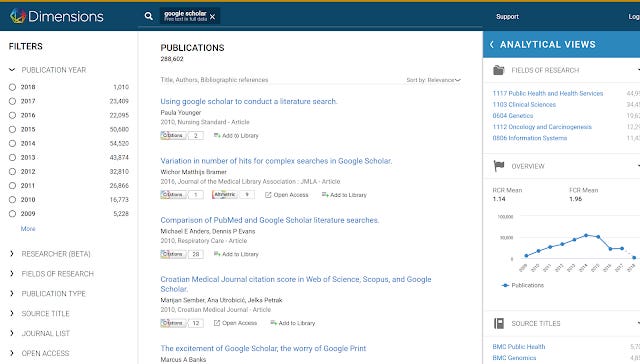Click the 288,602 publications count
Image resolution: width=640 pixels, height=364 pixels.
pos(172,59)
